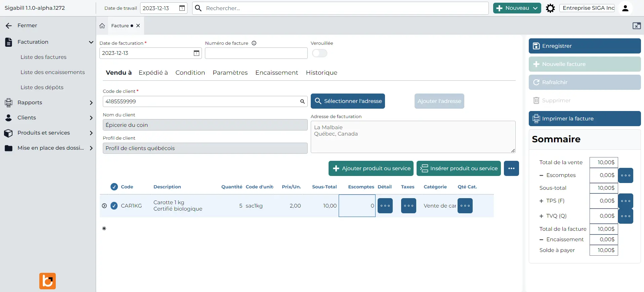
Task: Click the Numéro de facture info icon
Action: click(x=254, y=43)
